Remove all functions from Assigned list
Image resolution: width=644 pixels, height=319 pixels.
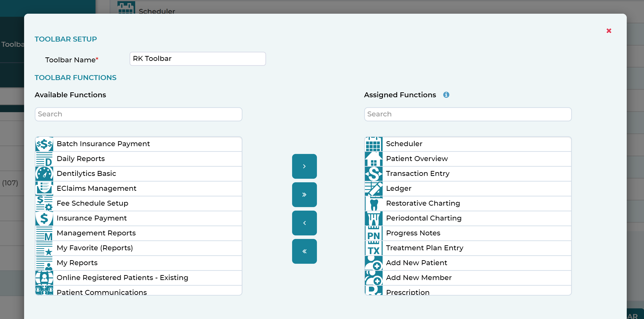pos(304,251)
